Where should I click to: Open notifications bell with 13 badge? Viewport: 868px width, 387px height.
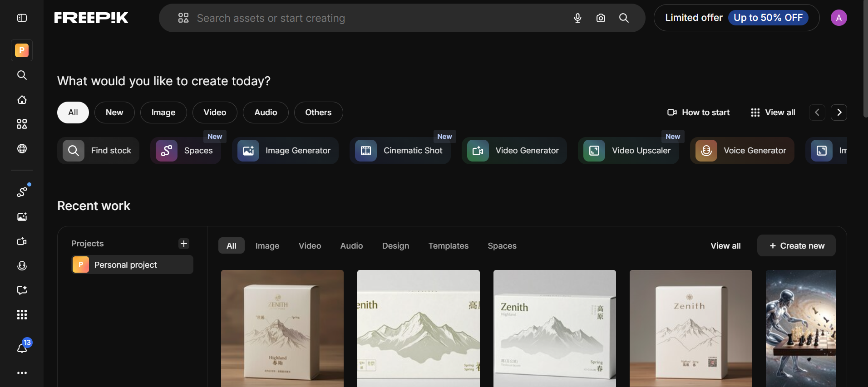pos(22,348)
